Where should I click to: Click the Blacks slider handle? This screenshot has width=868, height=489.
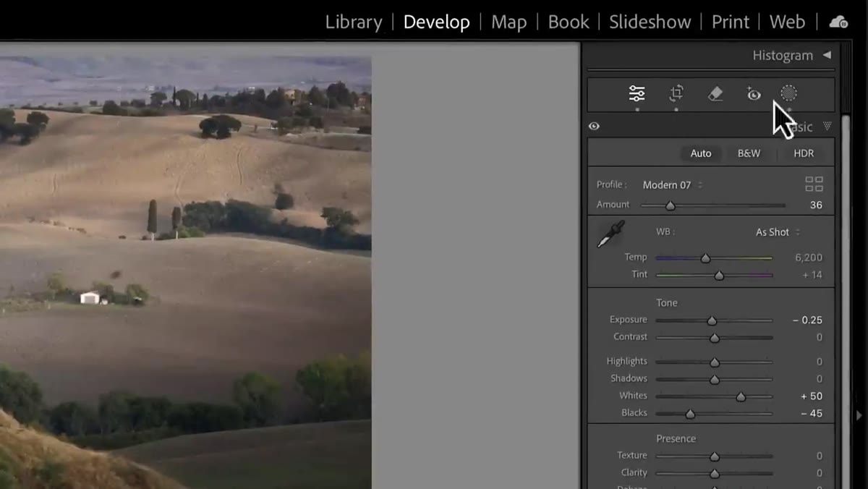click(x=690, y=414)
